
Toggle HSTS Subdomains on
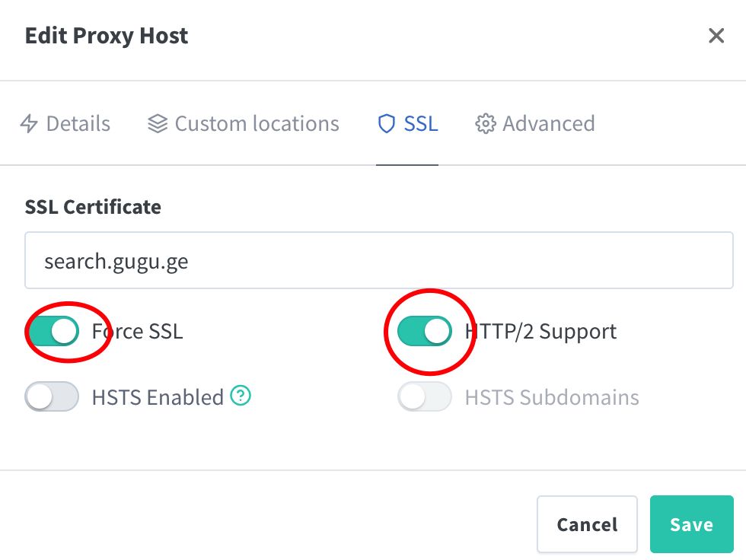pyautogui.click(x=425, y=396)
